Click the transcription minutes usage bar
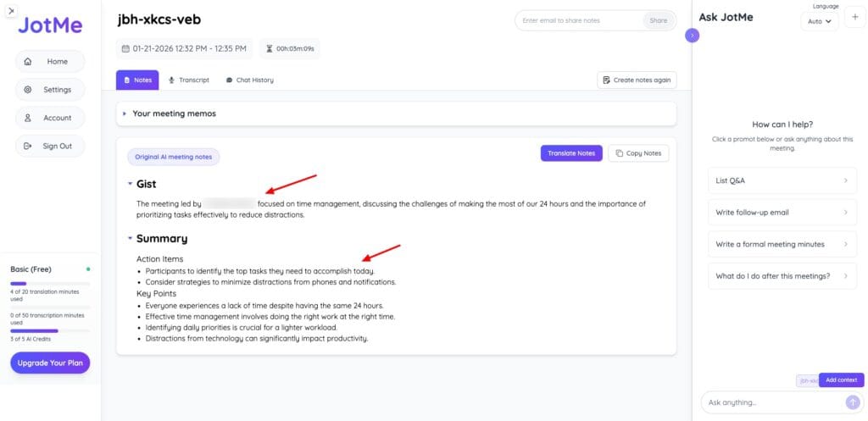The height and width of the screenshot is (421, 868). [50, 307]
